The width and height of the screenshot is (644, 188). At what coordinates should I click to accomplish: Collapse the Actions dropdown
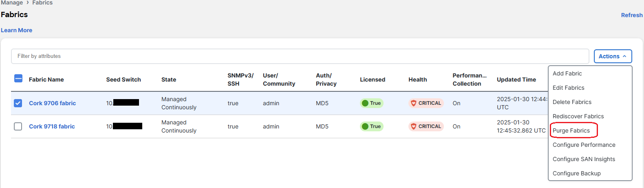coord(613,56)
